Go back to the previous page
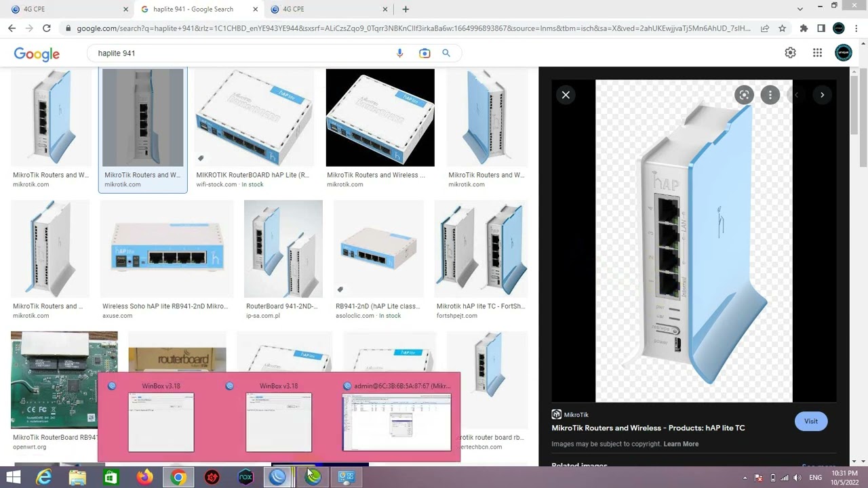This screenshot has width=868, height=488. 12,28
